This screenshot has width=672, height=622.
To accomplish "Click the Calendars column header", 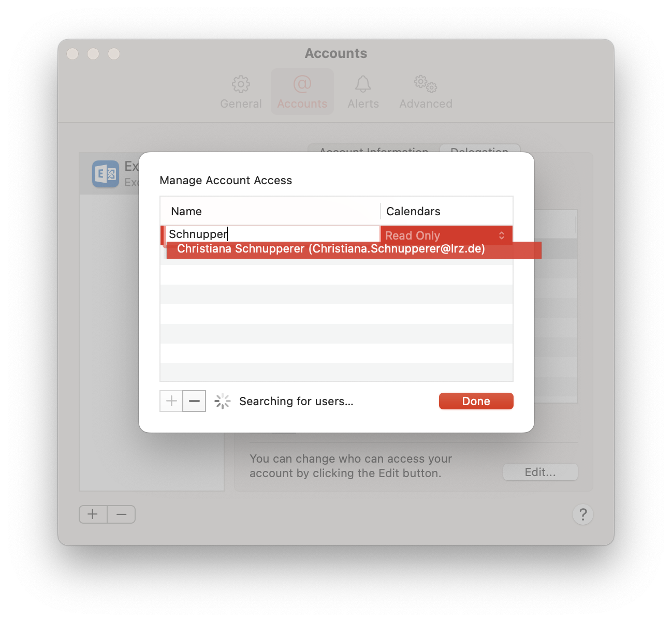I will coord(413,211).
